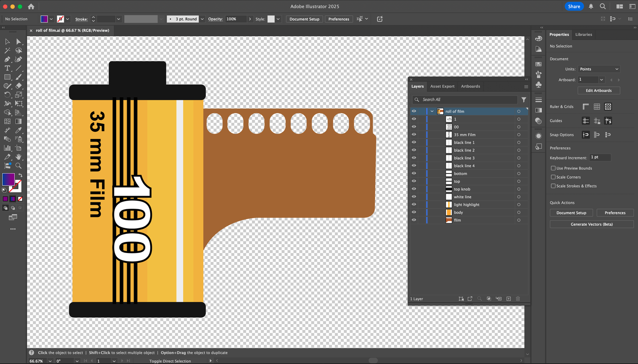Select the Hand tool
This screenshot has height=364, width=638.
(x=18, y=157)
